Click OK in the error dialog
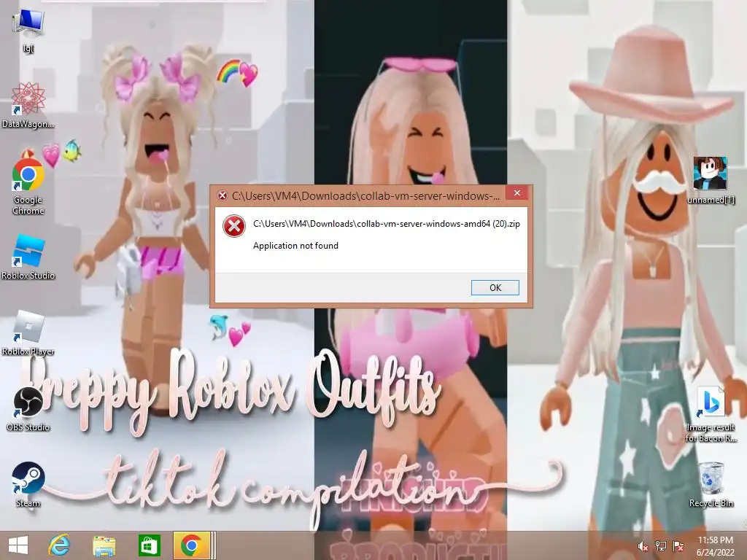The width and height of the screenshot is (747, 560). tap(495, 287)
